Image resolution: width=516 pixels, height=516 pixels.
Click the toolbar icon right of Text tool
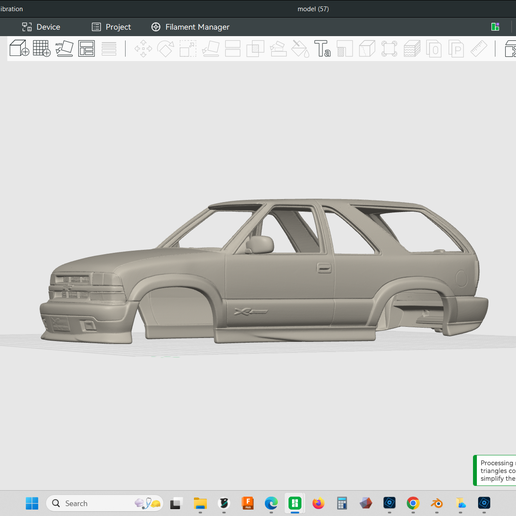(x=345, y=49)
